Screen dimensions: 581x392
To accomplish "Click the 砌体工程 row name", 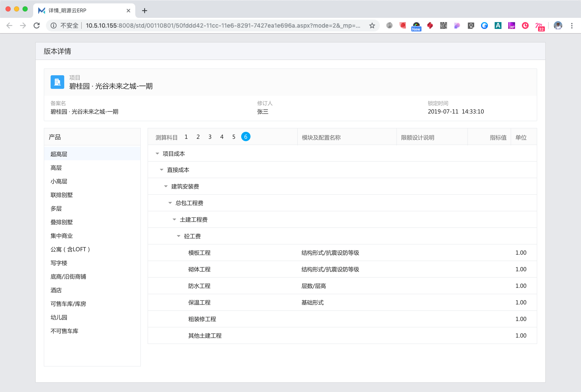I will pyautogui.click(x=199, y=269).
